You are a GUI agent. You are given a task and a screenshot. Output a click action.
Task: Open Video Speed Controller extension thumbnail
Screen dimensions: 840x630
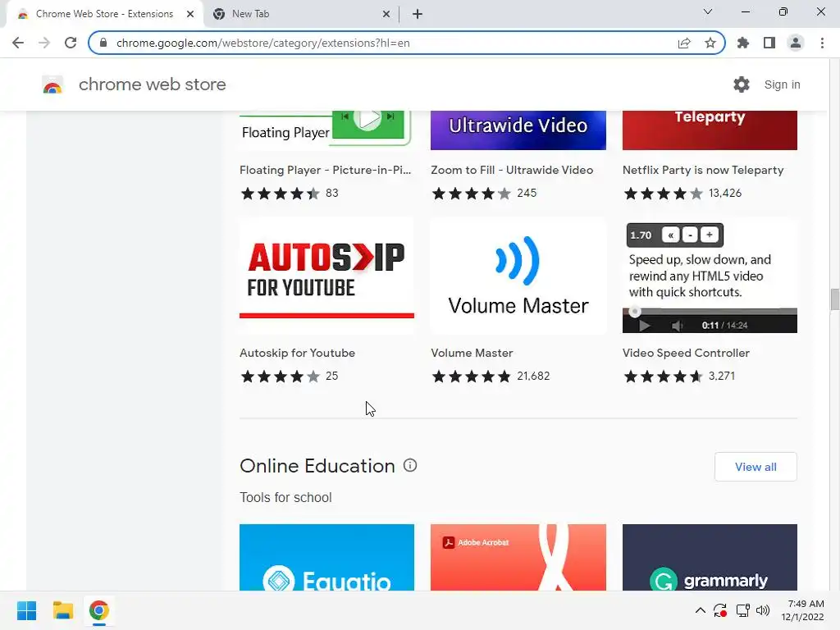710,276
